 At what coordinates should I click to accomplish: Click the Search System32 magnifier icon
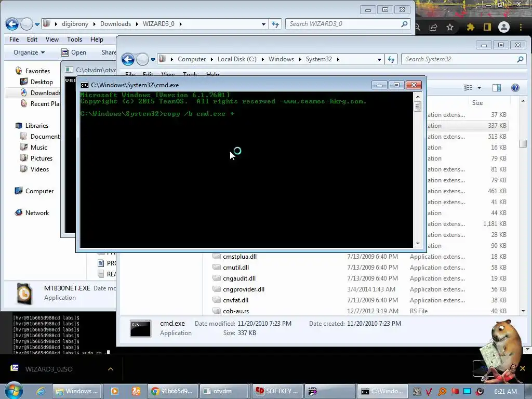click(520, 59)
